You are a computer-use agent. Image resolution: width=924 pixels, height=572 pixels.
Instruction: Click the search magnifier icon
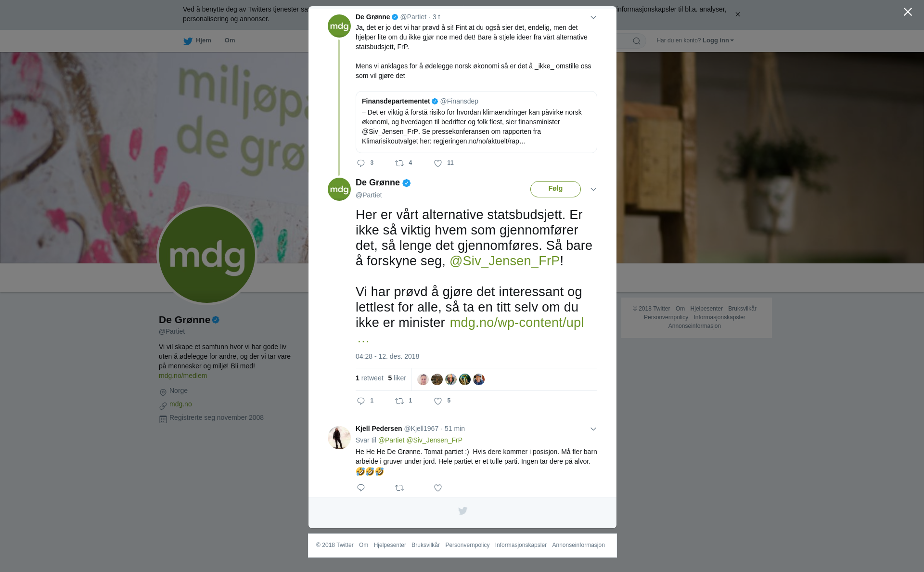coord(637,41)
